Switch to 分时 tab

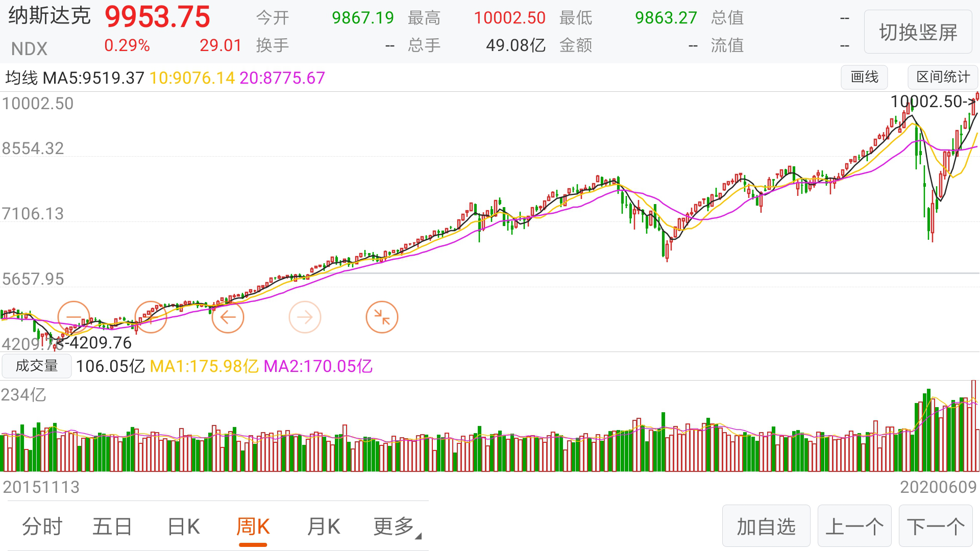pos(42,527)
